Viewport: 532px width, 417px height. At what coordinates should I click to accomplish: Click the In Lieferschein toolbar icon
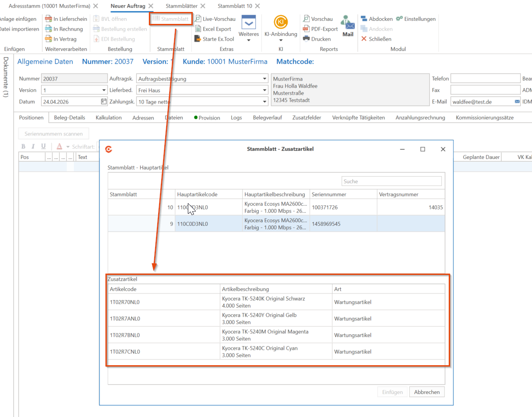(x=49, y=19)
